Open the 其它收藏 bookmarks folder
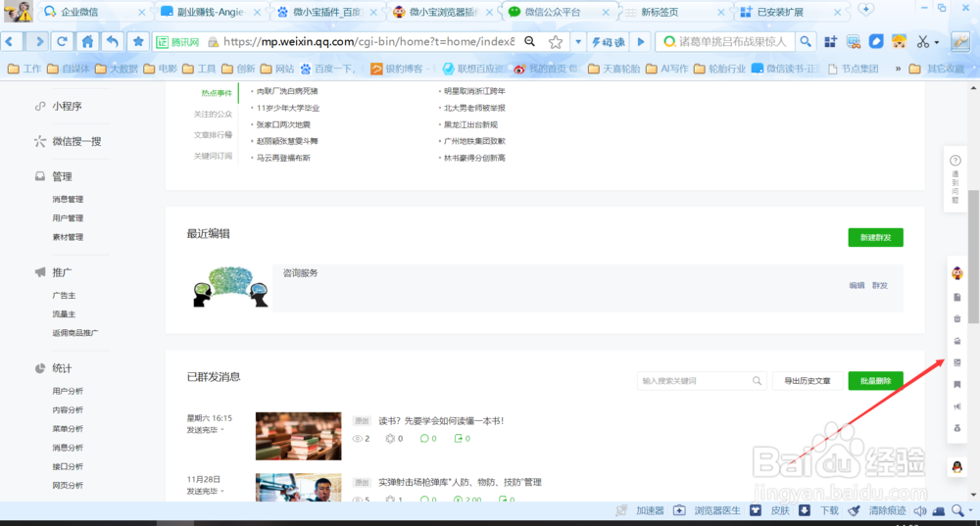 pos(936,69)
